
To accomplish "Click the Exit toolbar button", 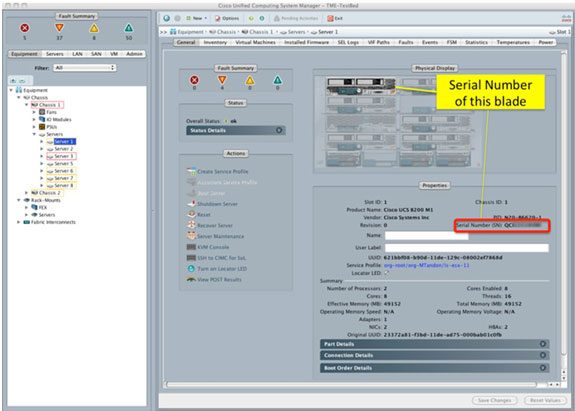I will coord(335,18).
